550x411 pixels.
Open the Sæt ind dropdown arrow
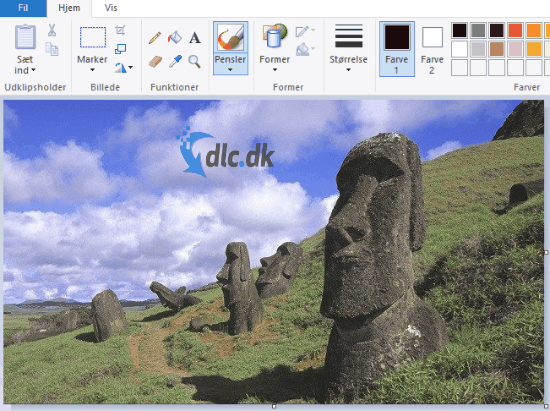click(33, 70)
